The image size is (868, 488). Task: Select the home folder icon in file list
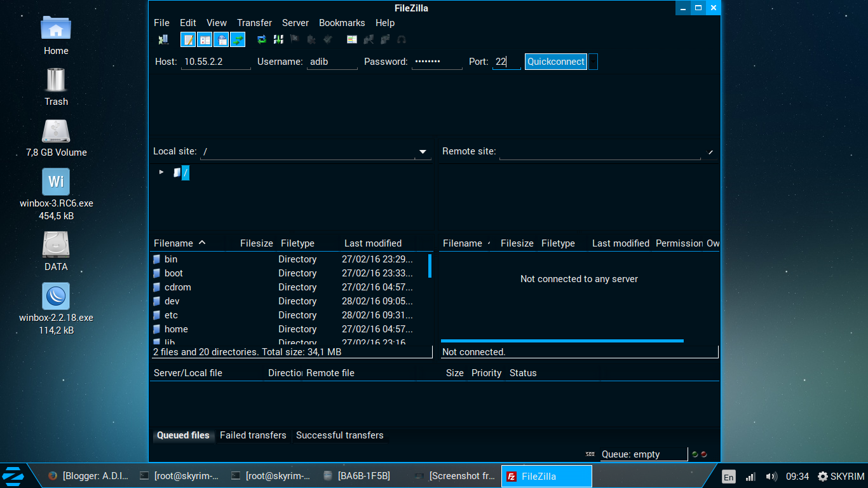tap(157, 329)
